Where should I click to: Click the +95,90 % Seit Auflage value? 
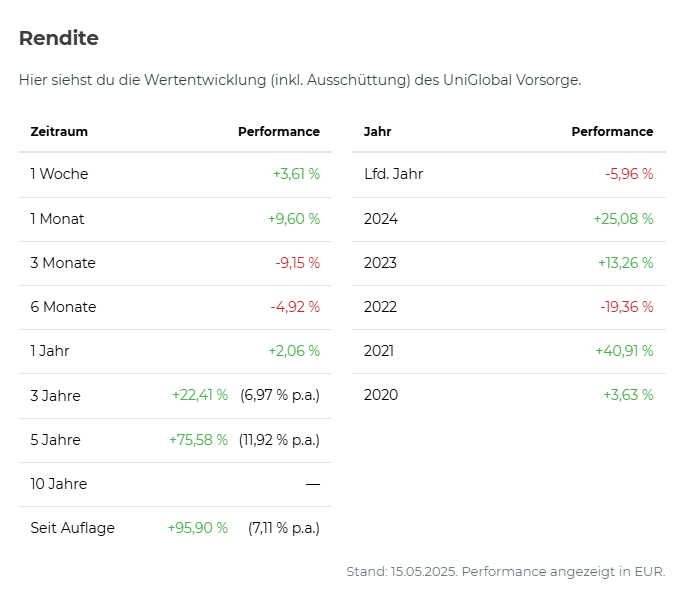point(198,528)
